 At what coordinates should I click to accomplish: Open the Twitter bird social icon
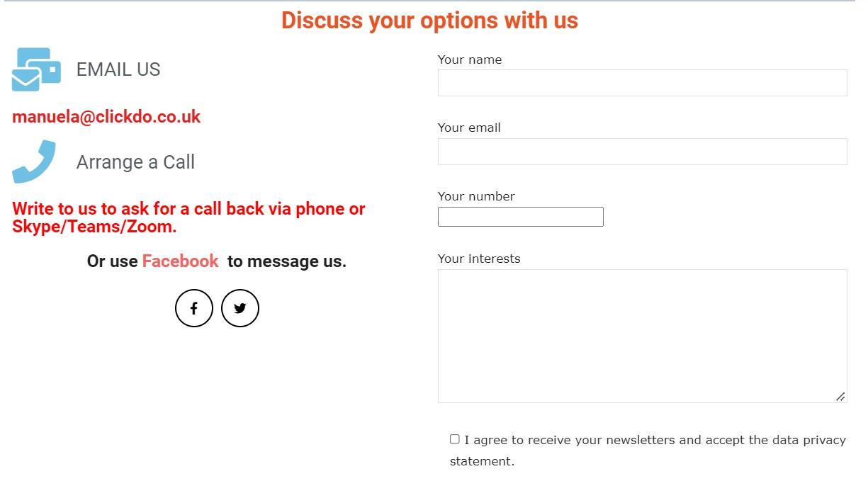click(x=240, y=308)
